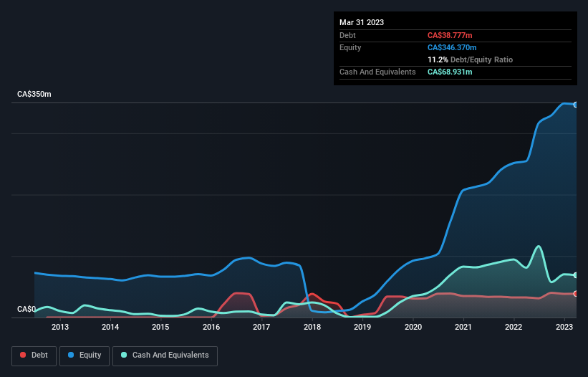Click the 2016 x-axis label
Screen dimensions: 588x377
tap(211, 327)
